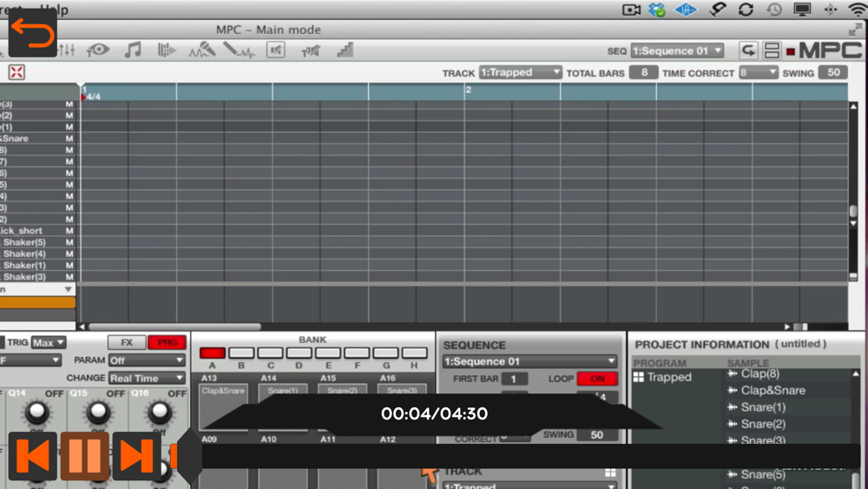Trigger pad A14 Snare(1)
This screenshot has height=489, width=868.
coord(283,406)
